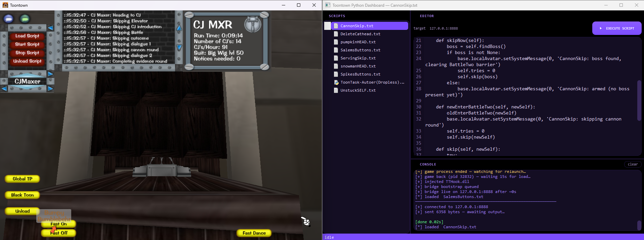Click the yellow Global TP button
This screenshot has height=240, width=644.
pyautogui.click(x=23, y=179)
